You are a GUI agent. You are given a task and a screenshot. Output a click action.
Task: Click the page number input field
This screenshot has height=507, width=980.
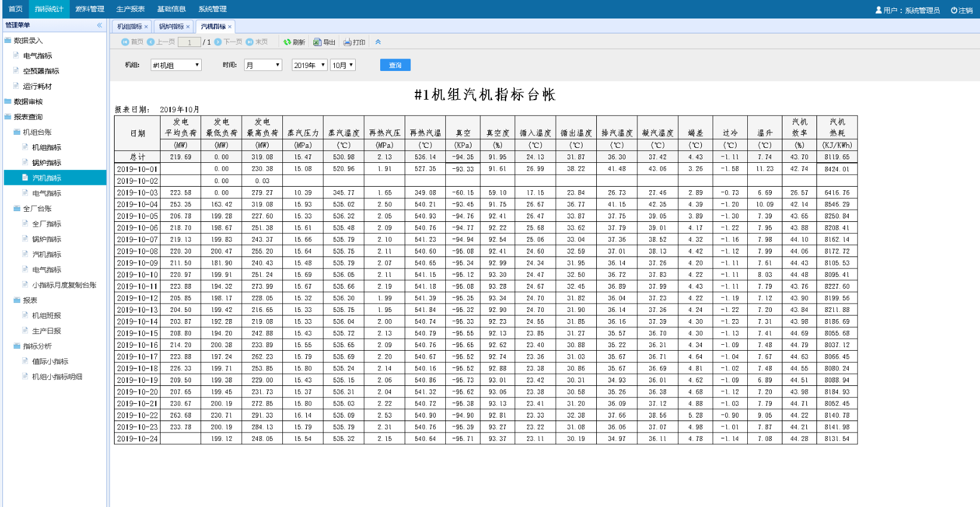[189, 42]
